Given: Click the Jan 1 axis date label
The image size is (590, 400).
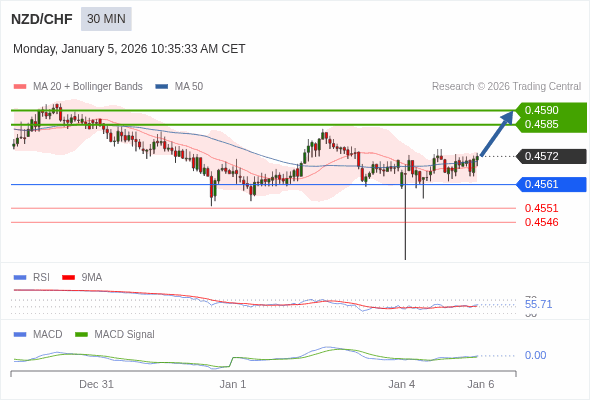Looking at the screenshot, I should (233, 384).
